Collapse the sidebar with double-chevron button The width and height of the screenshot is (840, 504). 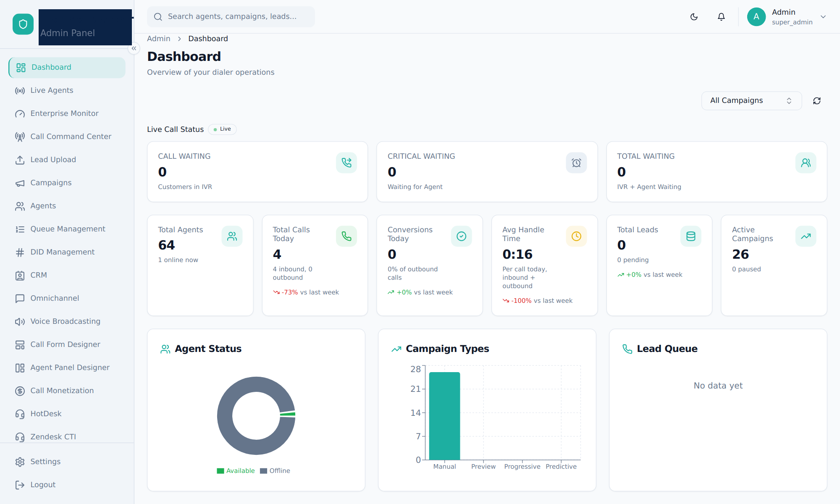[x=134, y=48]
